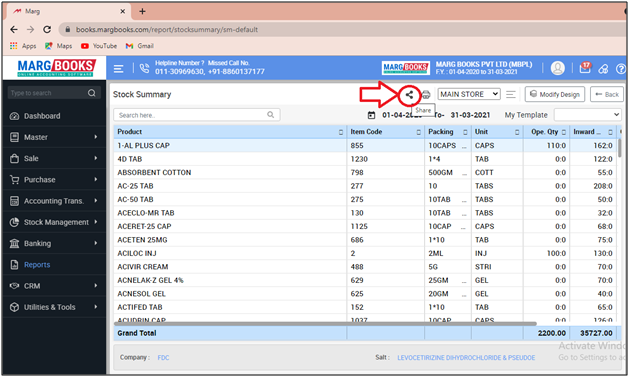Open the Ope. Qty column menu icon
630x377 pixels.
[x=564, y=132]
